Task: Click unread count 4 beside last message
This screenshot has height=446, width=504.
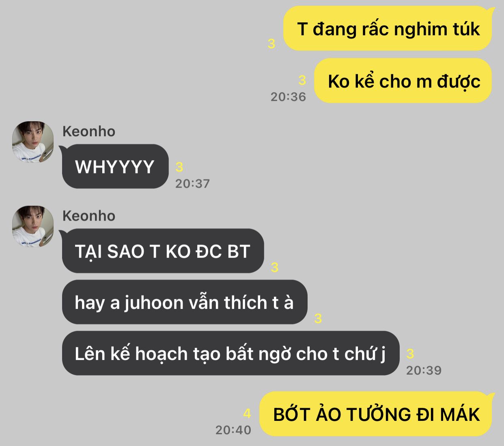Action: point(247,414)
